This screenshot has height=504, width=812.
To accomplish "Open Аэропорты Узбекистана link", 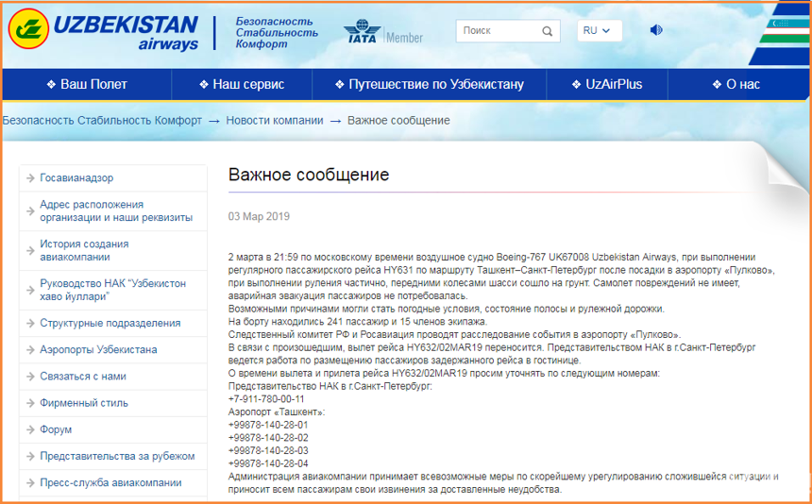I will click(98, 350).
